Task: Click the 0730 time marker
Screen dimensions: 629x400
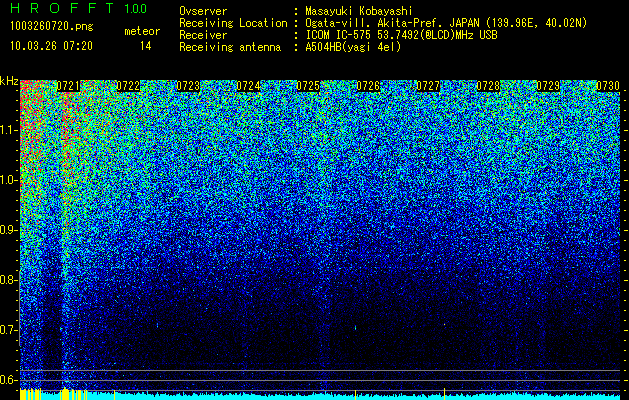Action: pos(608,86)
